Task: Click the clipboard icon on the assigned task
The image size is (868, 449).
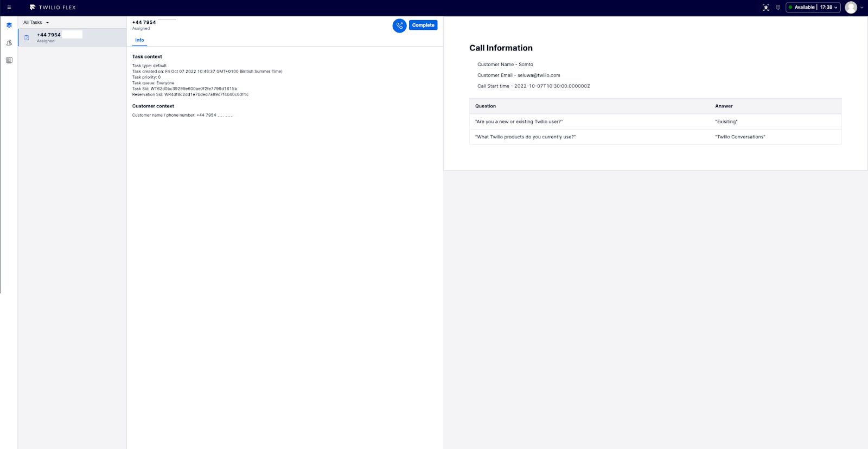Action: [x=27, y=37]
